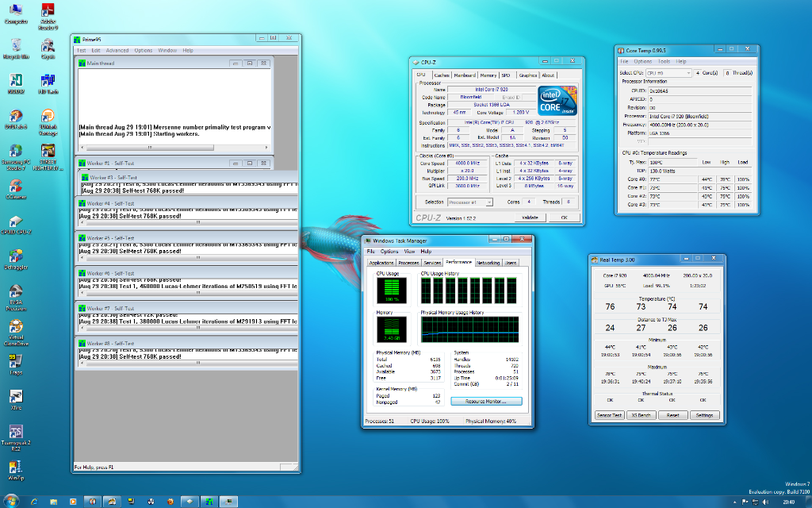
Task: Open Settings in Real Temp
Action: click(704, 415)
